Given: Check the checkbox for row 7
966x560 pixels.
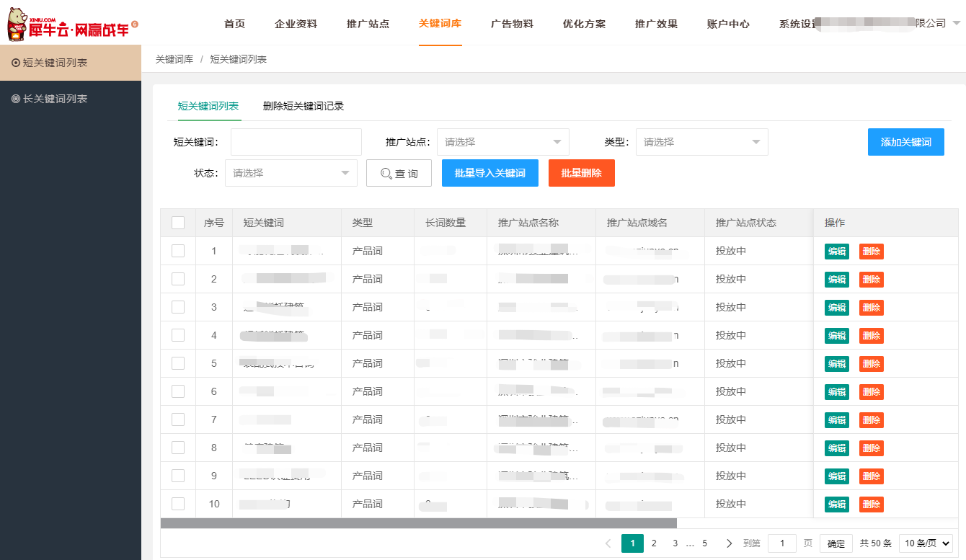Looking at the screenshot, I should (178, 419).
